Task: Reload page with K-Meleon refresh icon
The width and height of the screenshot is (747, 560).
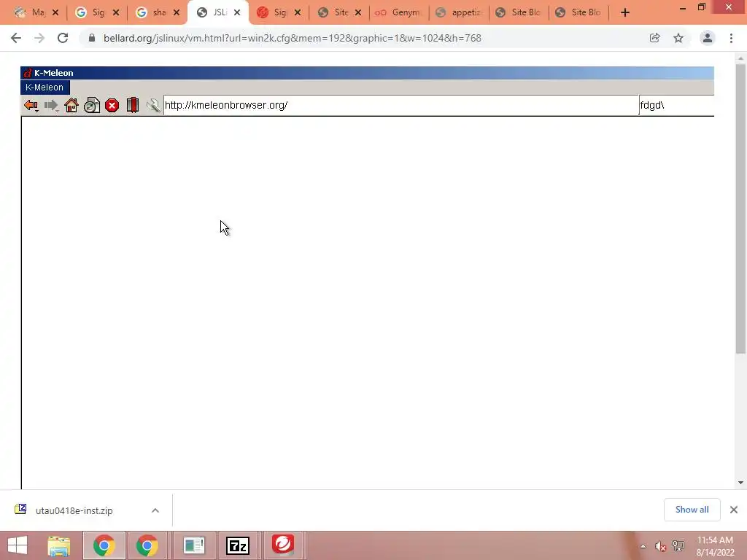Action: pyautogui.click(x=92, y=105)
